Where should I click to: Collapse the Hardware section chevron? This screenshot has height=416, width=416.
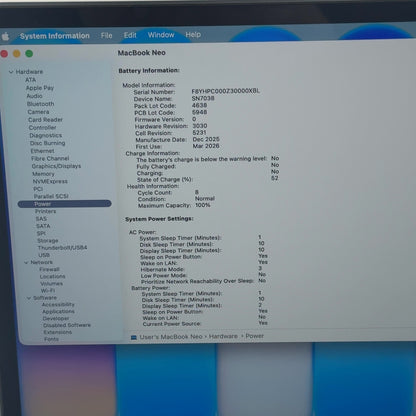pos(11,72)
